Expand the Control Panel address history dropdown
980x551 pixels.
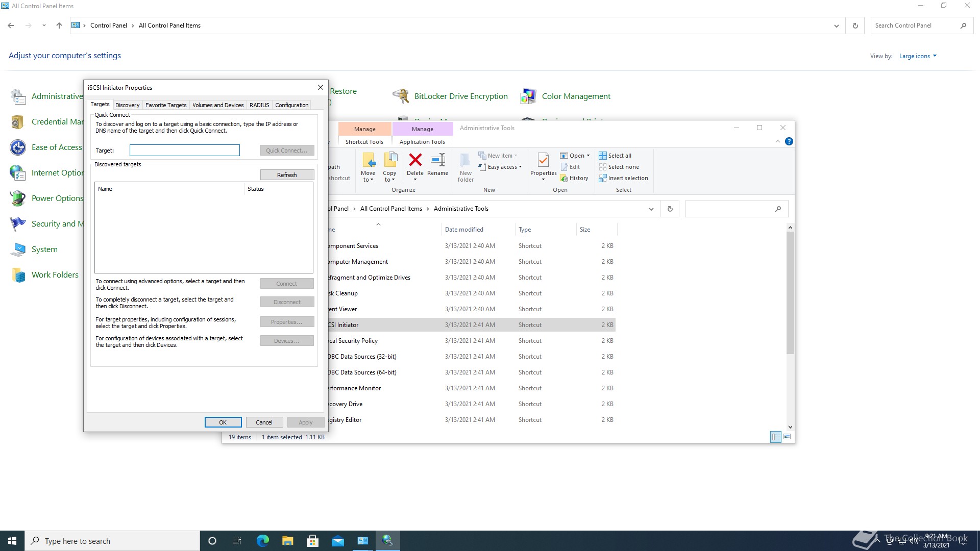836,26
